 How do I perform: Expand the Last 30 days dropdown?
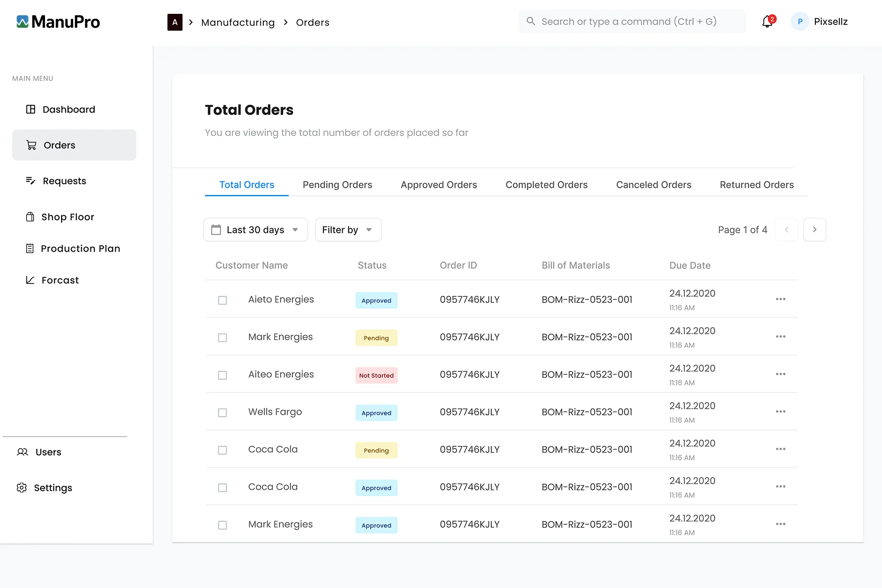pyautogui.click(x=255, y=230)
